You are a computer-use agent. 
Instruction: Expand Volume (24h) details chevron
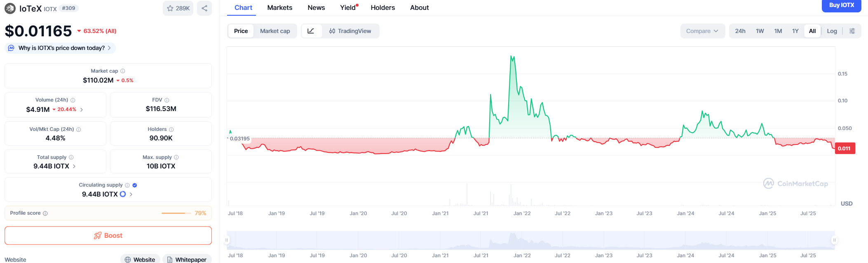(82, 110)
